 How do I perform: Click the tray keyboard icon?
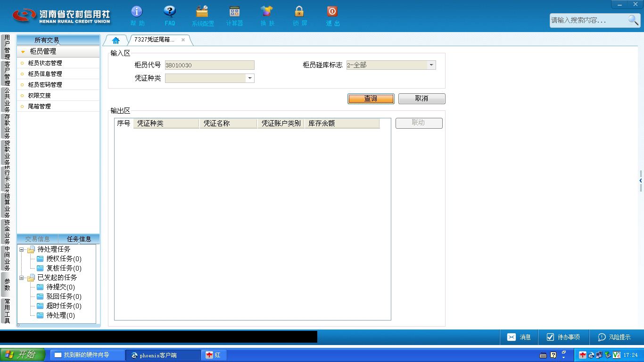click(543, 355)
